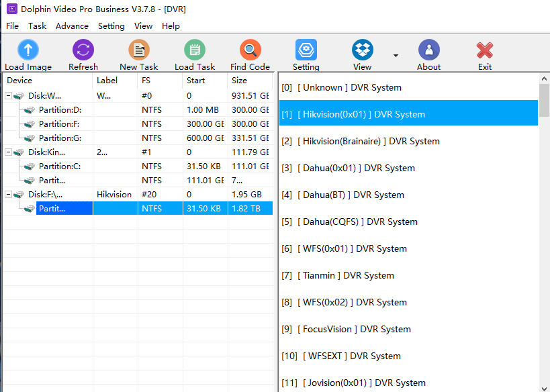Select [7] Tianmin DVR System
The width and height of the screenshot is (550, 392).
[x=409, y=275]
